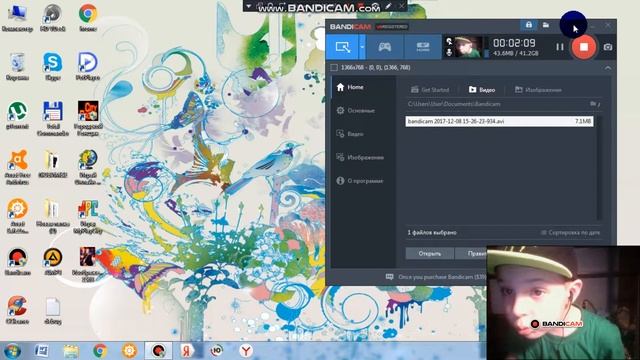
Task: Open О программе in Bandicam sidebar
Action: [x=360, y=180]
